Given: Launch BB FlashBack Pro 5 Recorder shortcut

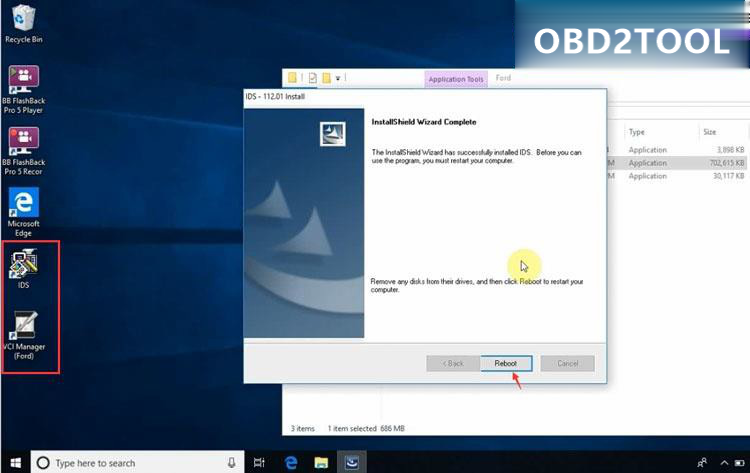Looking at the screenshot, I should [23, 151].
